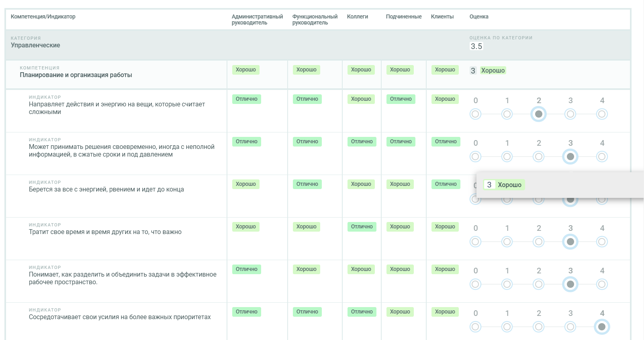Screen dimensions: 644x340
Task: Click the 'Оценка' column header
Action: pyautogui.click(x=479, y=16)
